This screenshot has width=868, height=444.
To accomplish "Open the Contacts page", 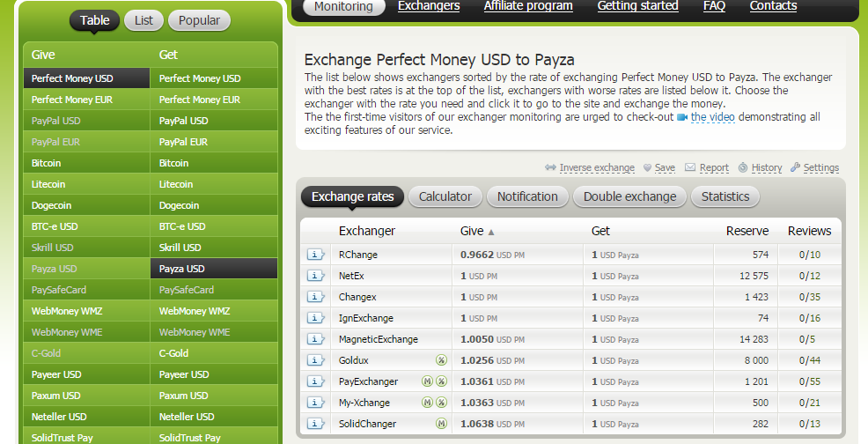I will click(x=773, y=6).
